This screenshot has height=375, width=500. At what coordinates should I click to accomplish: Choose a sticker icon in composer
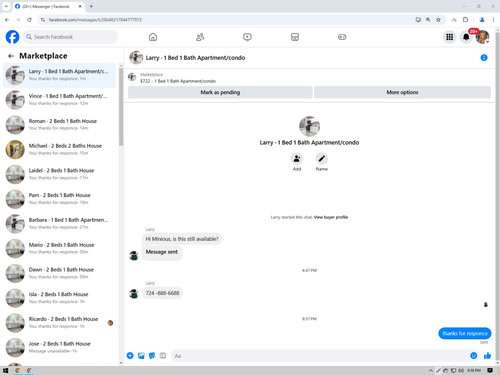click(x=152, y=356)
